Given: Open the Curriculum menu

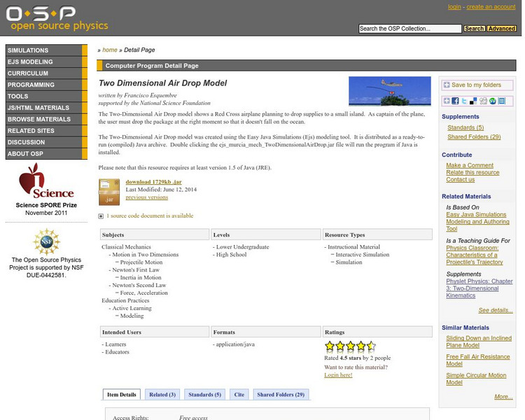Looking at the screenshot, I should click(46, 73).
